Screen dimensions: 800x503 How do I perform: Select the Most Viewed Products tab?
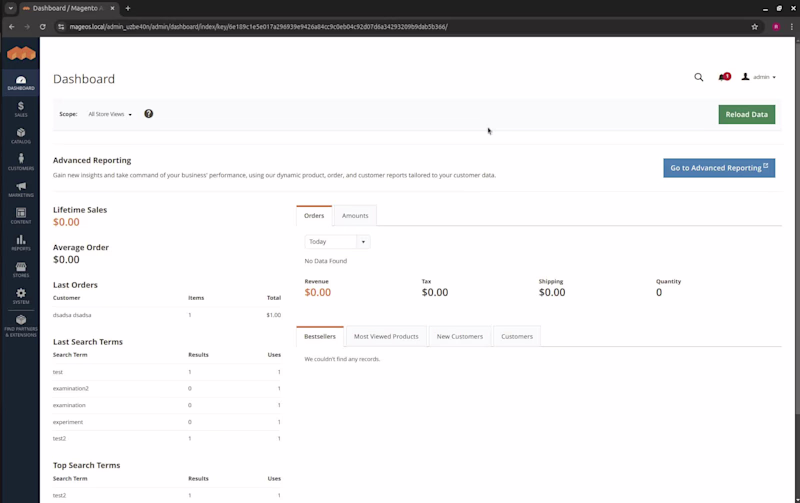(386, 337)
